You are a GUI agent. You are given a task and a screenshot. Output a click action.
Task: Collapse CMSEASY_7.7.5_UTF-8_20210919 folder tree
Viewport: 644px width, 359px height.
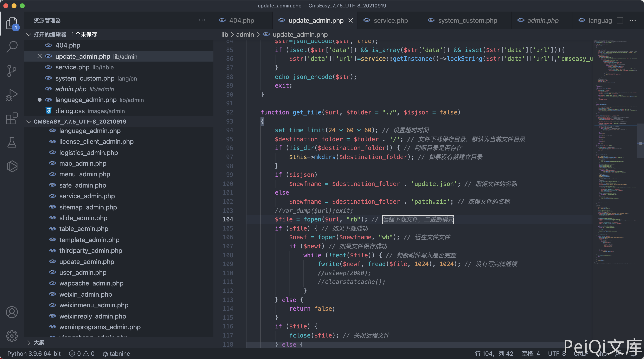click(x=29, y=122)
